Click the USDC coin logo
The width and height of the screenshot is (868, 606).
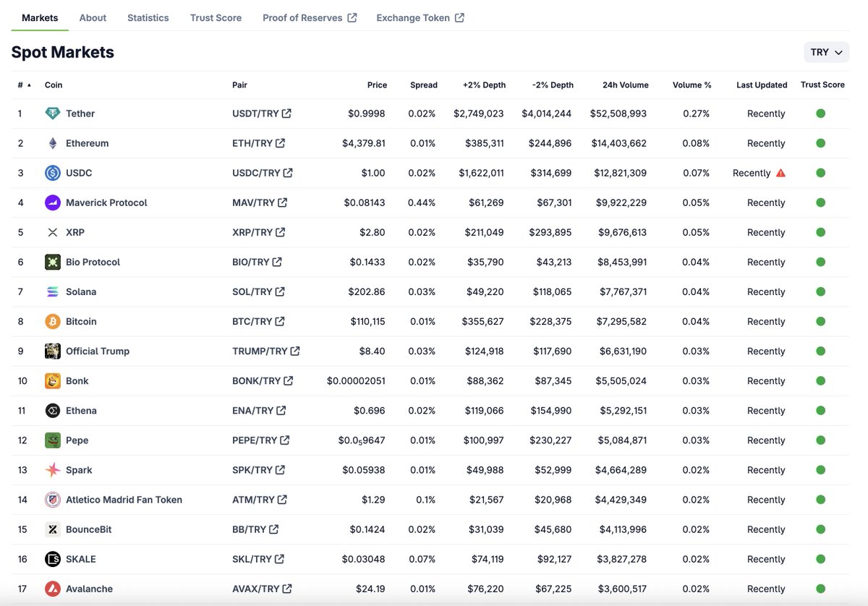pos(53,173)
